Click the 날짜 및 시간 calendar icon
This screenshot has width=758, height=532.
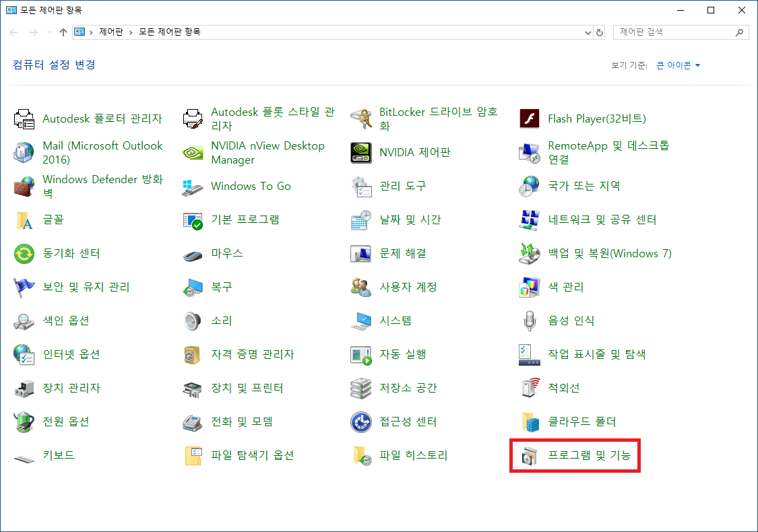[360, 220]
